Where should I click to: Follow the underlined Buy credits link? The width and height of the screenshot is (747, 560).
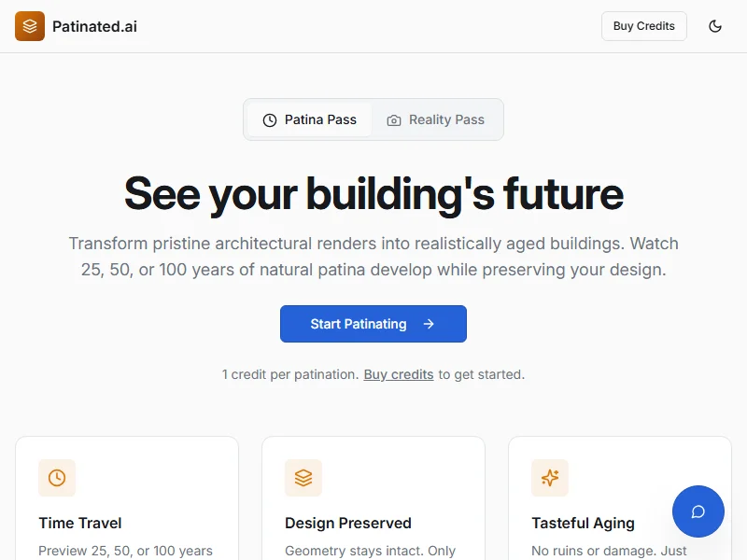399,374
